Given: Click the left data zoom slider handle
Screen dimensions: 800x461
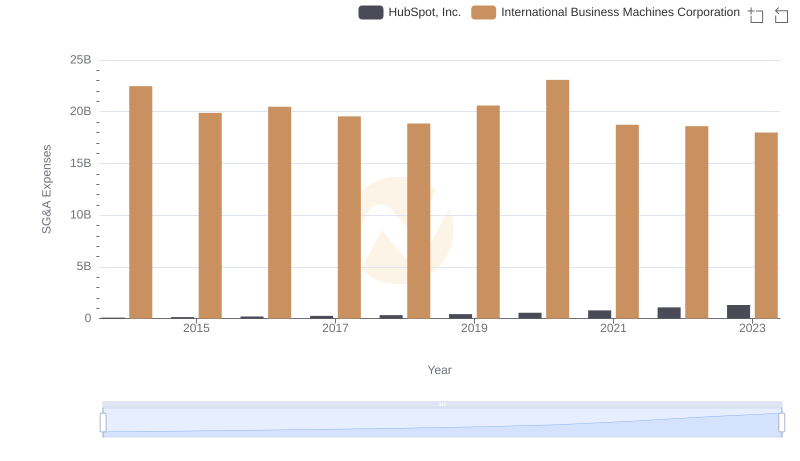Looking at the screenshot, I should [103, 423].
